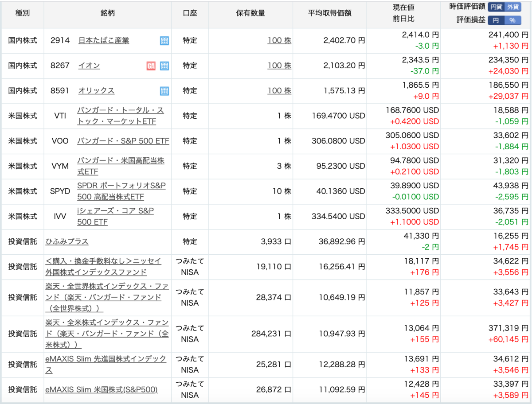Open the calendar icon for 日本たばこ産業
This screenshot has height=404, width=532.
(x=164, y=40)
